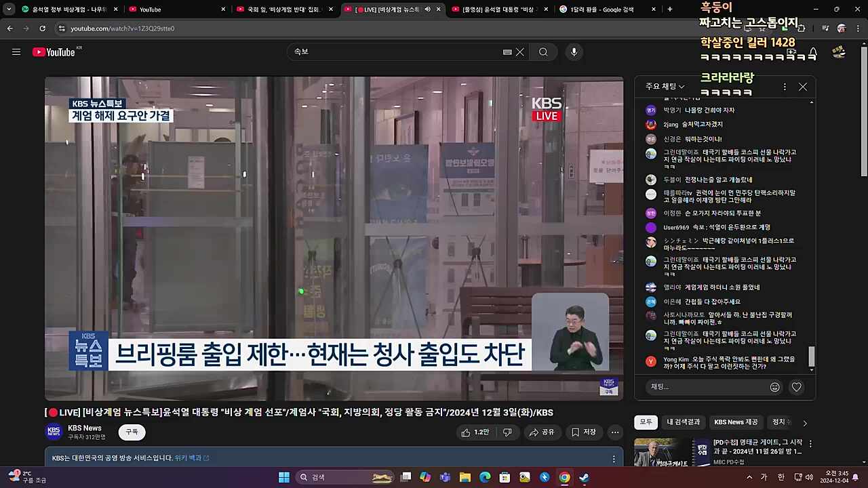Reload the current page
The width and height of the screenshot is (868, 488).
42,28
